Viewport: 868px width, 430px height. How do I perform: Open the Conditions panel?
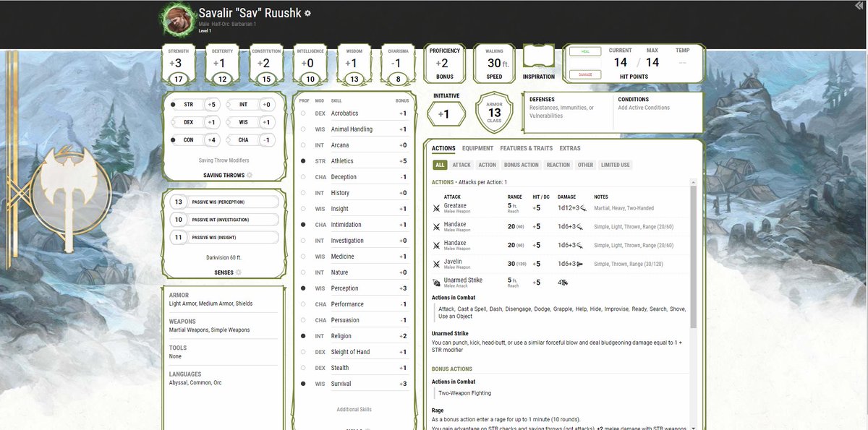point(658,112)
